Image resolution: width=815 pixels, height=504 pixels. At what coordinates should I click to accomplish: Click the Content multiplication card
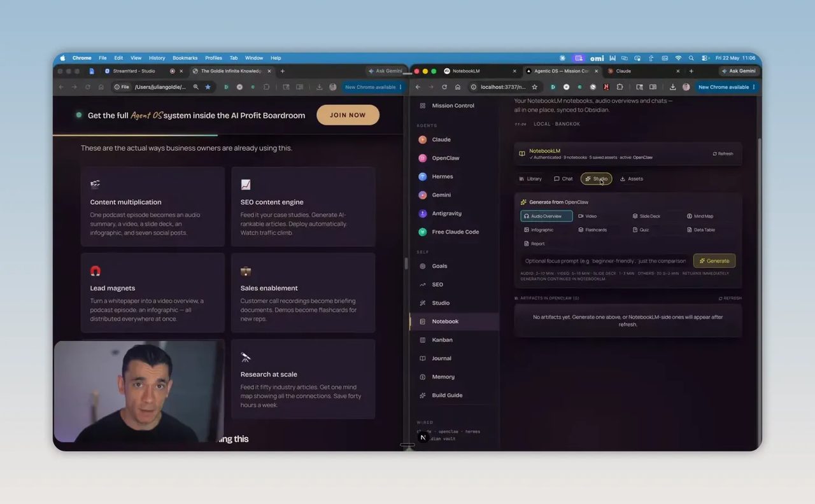pyautogui.click(x=153, y=207)
